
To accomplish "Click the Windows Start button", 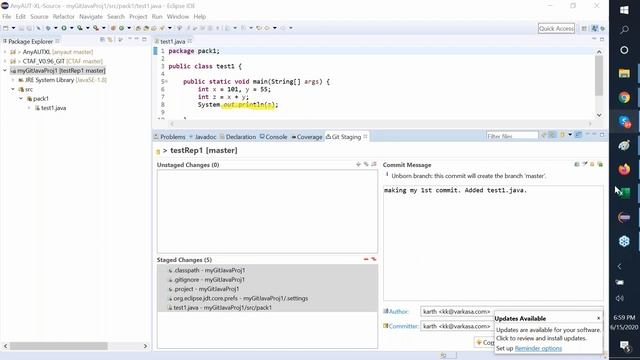I will [x=624, y=10].
